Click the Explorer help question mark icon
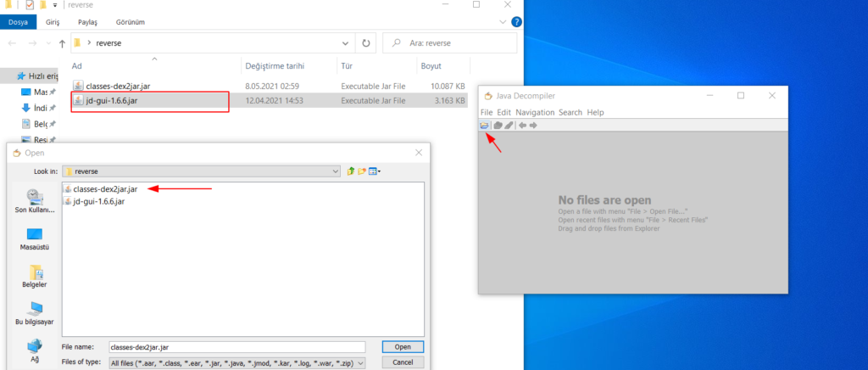The width and height of the screenshot is (868, 370). tap(516, 22)
